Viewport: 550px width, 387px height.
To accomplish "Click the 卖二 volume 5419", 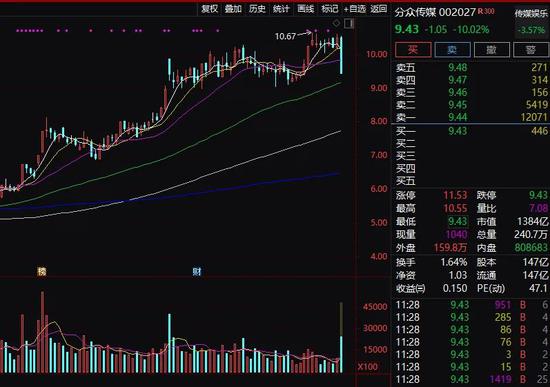I will click(537, 105).
